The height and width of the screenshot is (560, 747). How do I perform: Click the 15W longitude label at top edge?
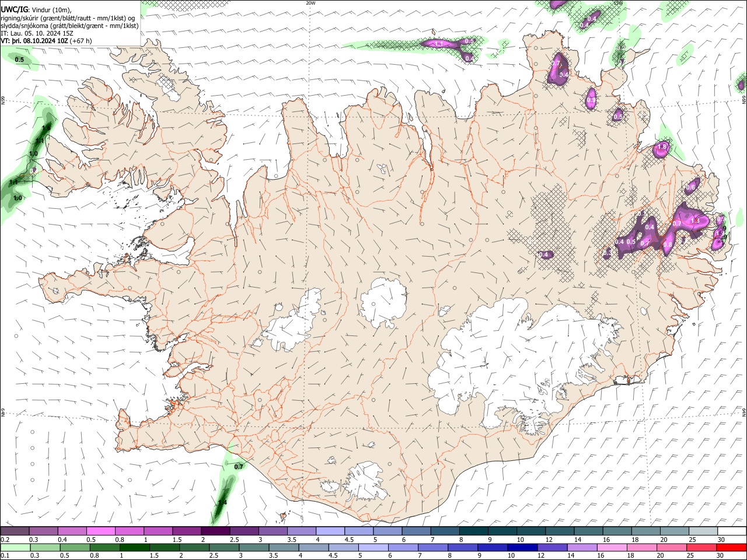618,3
